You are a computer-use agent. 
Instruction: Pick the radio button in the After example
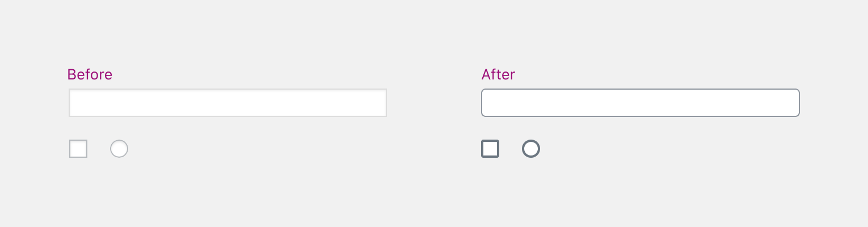(531, 149)
